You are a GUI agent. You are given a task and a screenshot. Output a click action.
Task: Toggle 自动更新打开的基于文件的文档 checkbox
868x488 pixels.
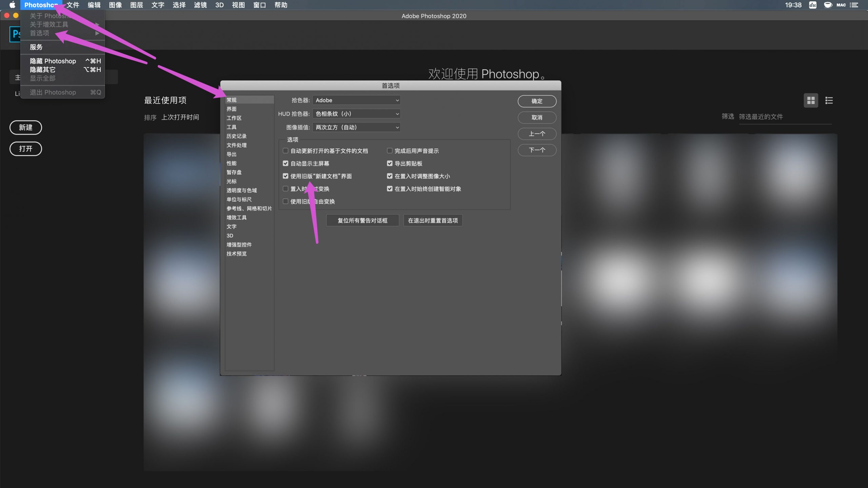[285, 151]
